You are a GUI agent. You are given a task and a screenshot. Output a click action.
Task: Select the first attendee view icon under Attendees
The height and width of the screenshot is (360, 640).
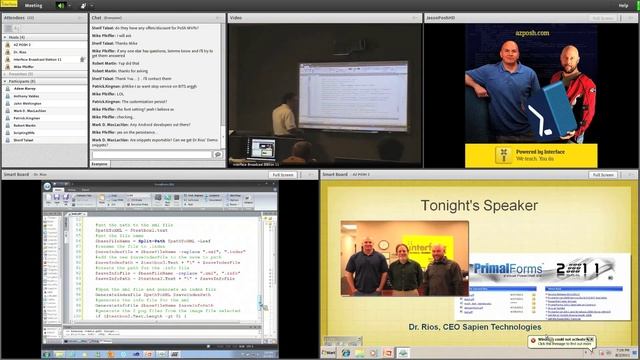[8, 28]
